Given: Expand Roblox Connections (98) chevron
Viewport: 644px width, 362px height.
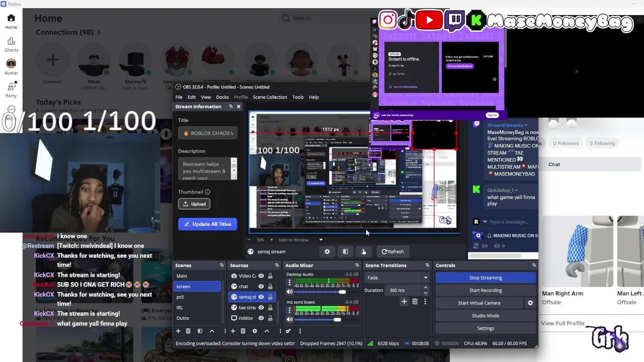Looking at the screenshot, I should pyautogui.click(x=99, y=32).
